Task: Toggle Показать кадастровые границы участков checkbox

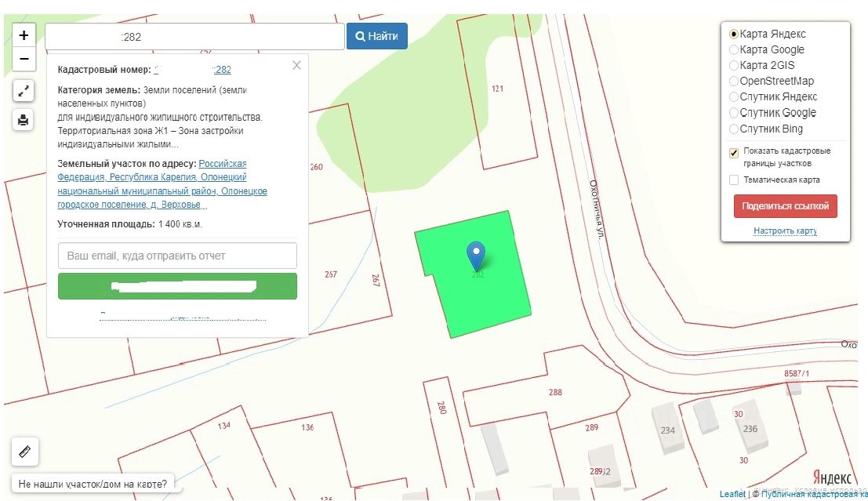Action: point(734,153)
